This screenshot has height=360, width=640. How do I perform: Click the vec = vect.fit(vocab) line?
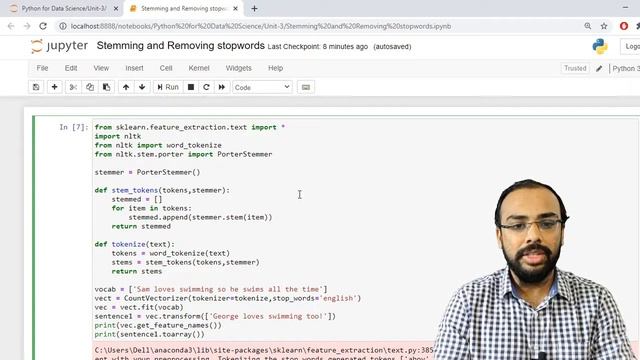(x=139, y=307)
